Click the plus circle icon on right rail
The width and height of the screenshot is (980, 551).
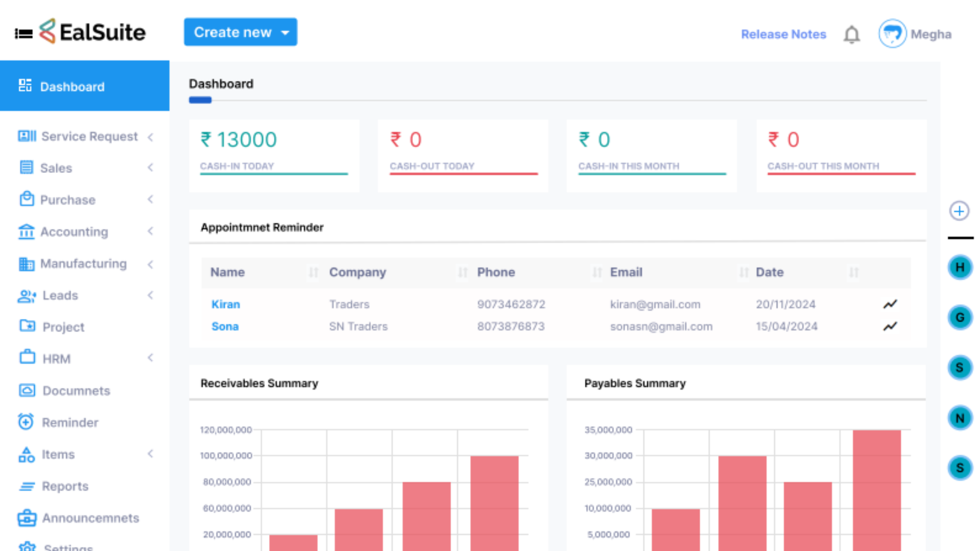click(x=960, y=211)
